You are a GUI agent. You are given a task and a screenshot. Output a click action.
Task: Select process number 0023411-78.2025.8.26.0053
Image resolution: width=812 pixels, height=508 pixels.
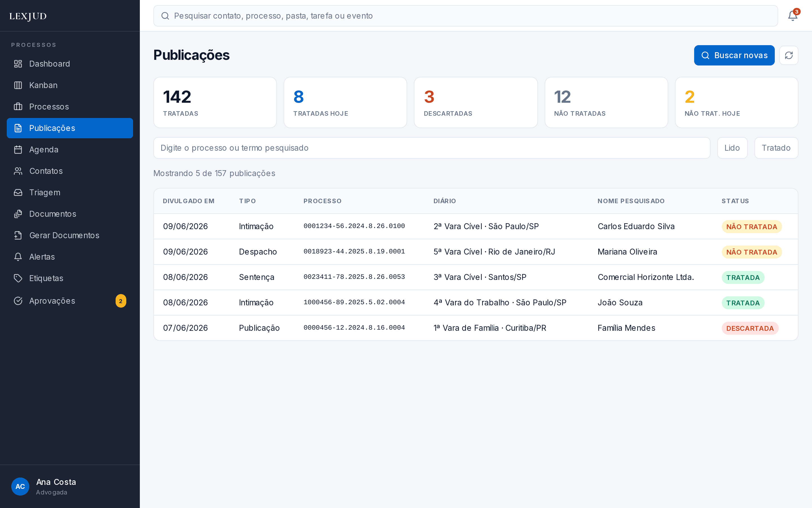pos(354,277)
